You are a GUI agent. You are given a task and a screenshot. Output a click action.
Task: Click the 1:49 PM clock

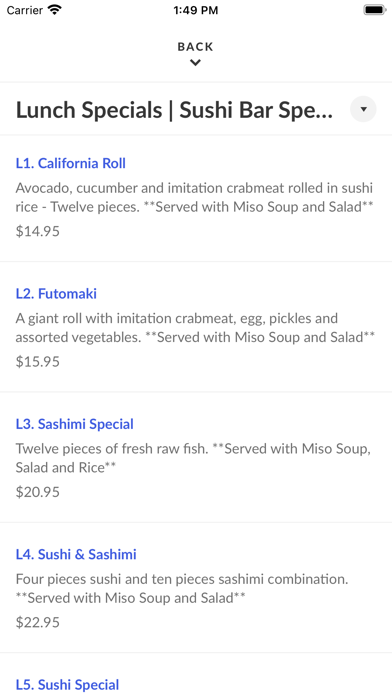click(196, 10)
